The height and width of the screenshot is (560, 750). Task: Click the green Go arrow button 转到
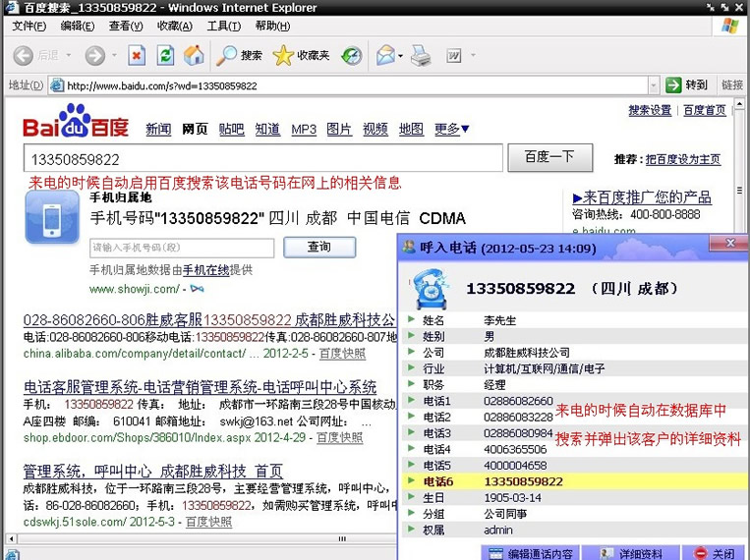686,85
